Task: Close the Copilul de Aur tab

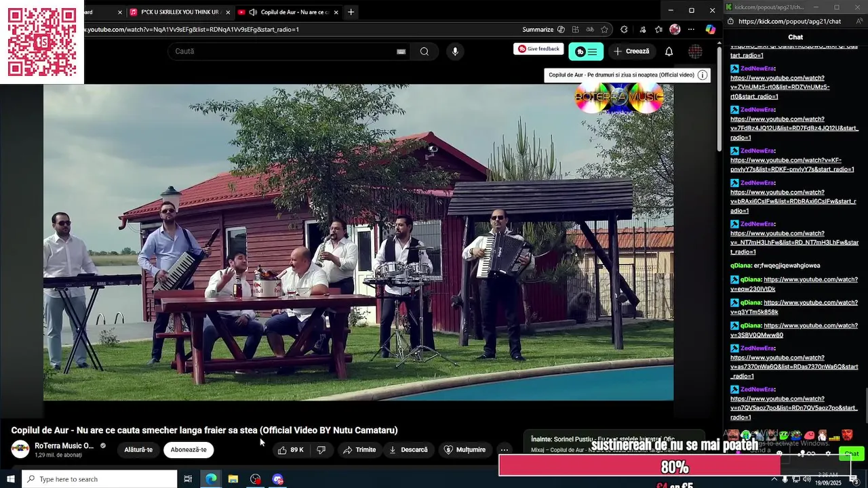Action: 336,12
